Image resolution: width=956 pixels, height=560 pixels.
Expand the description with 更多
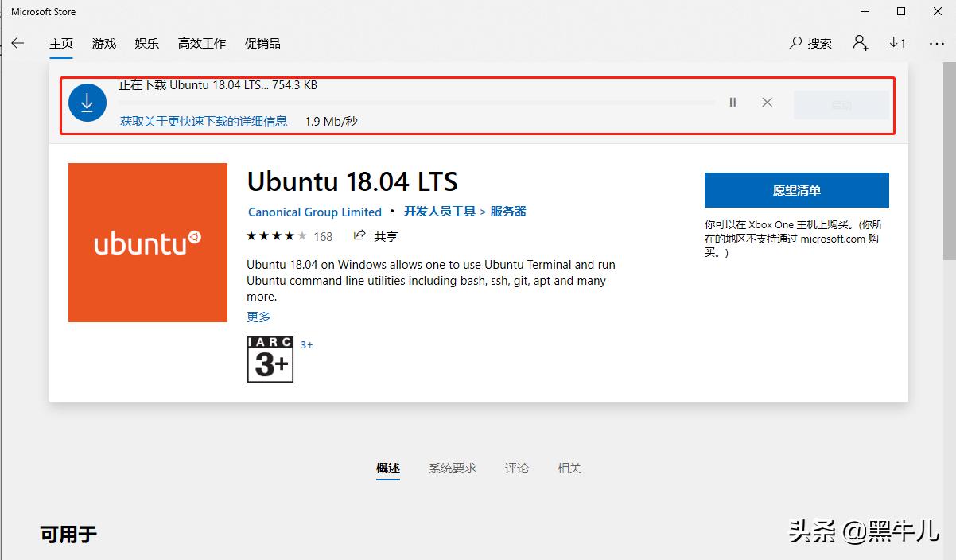258,316
